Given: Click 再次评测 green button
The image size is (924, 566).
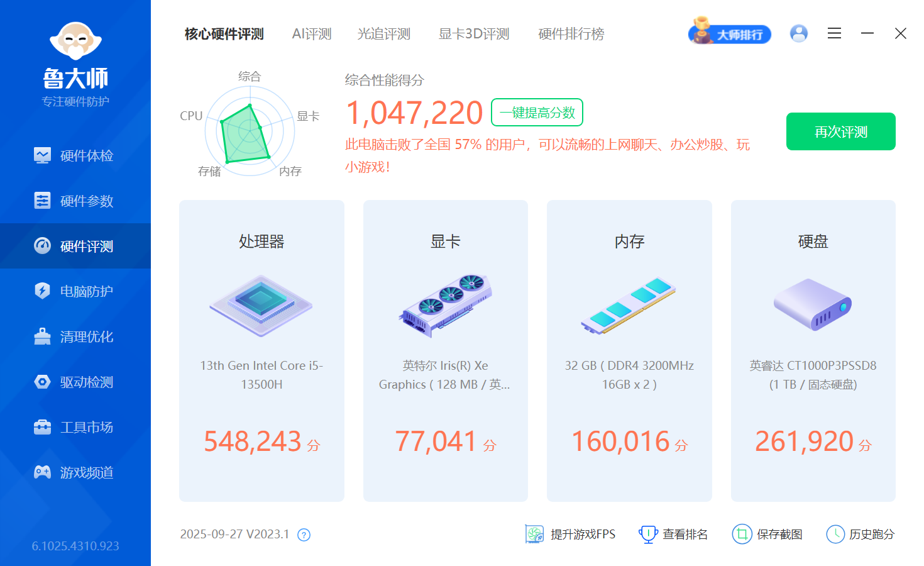Looking at the screenshot, I should click(x=841, y=131).
